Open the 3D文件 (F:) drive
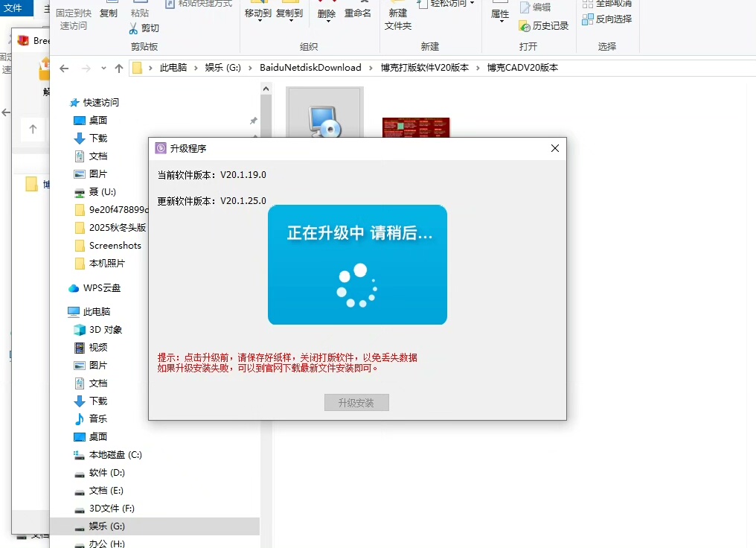The image size is (756, 548). (112, 508)
